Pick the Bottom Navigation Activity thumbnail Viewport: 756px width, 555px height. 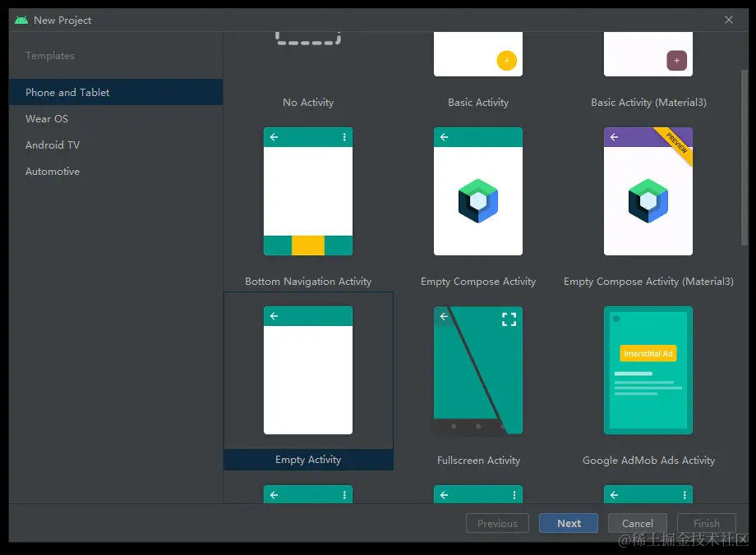click(x=308, y=191)
